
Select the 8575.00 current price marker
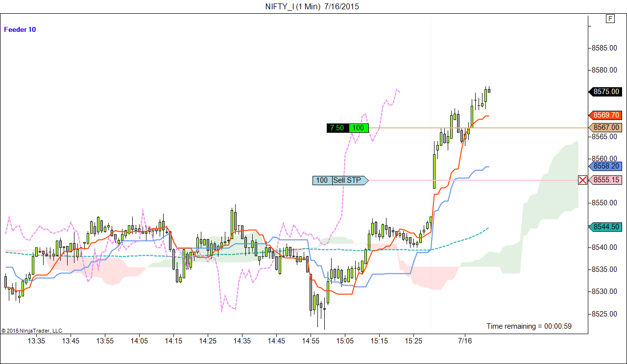[604, 92]
